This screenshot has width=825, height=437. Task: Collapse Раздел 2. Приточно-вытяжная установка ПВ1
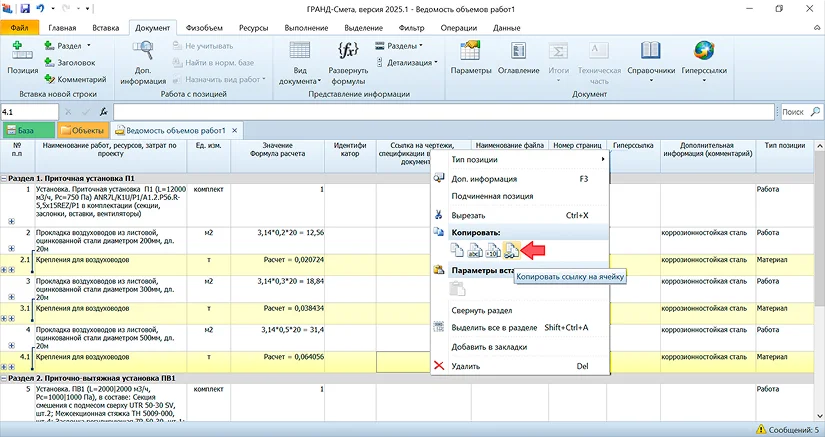pos(4,379)
